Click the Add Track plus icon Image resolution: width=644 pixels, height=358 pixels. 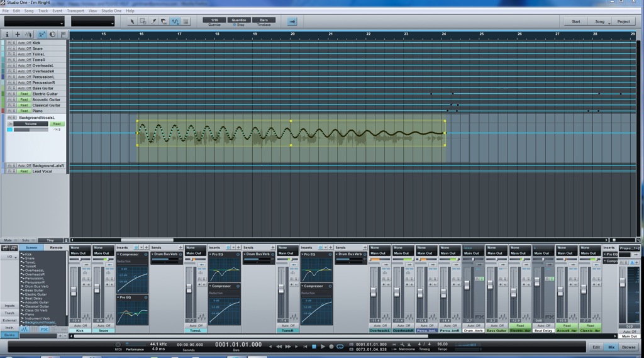click(x=18, y=35)
